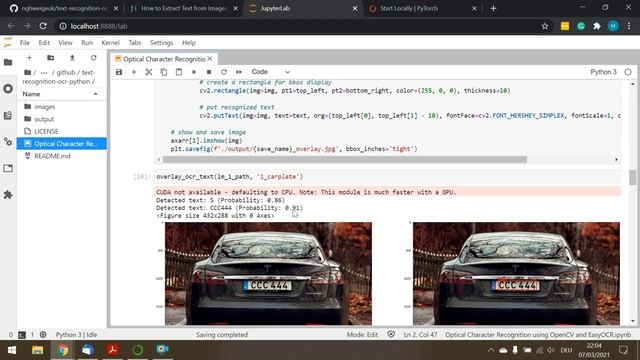Reload the browser page
The width and height of the screenshot is (640, 360).
[x=43, y=26]
